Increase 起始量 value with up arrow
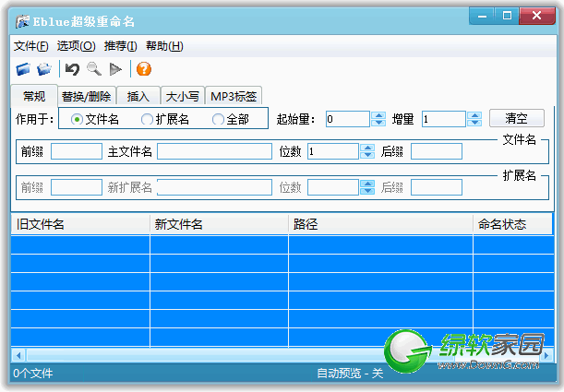The width and height of the screenshot is (564, 392). (x=378, y=115)
